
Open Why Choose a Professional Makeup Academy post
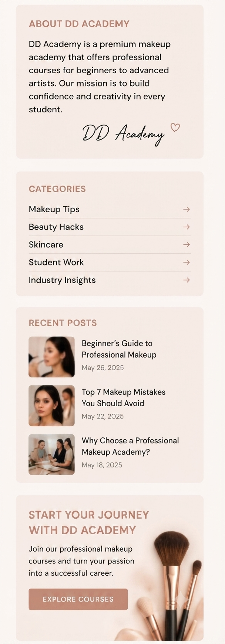130,446
